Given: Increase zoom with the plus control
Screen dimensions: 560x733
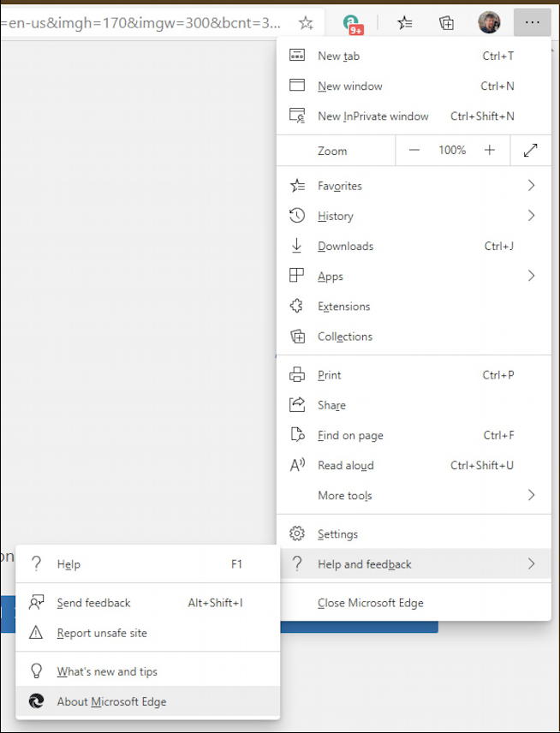Looking at the screenshot, I should click(x=489, y=150).
